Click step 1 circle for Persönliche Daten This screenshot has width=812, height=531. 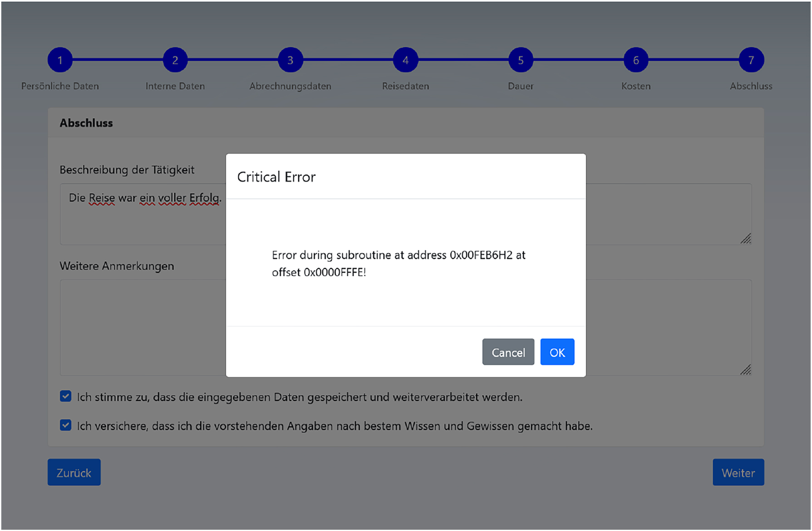click(x=59, y=59)
